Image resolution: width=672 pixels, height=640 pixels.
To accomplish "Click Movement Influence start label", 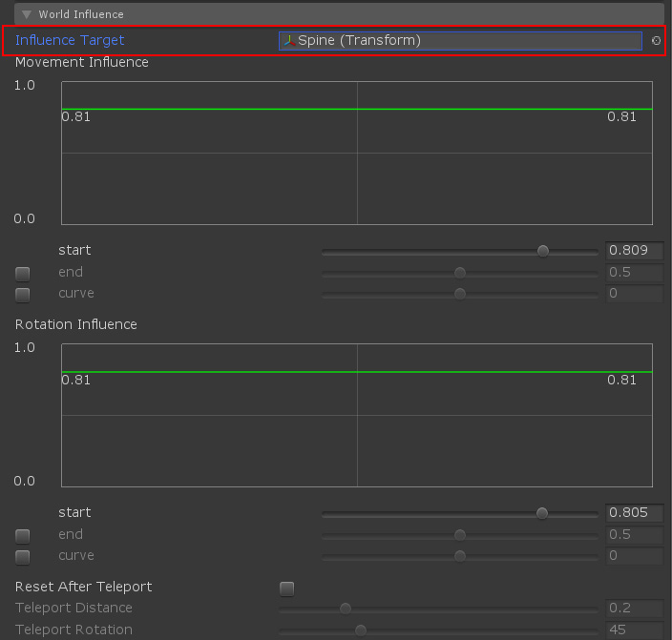I will [74, 250].
